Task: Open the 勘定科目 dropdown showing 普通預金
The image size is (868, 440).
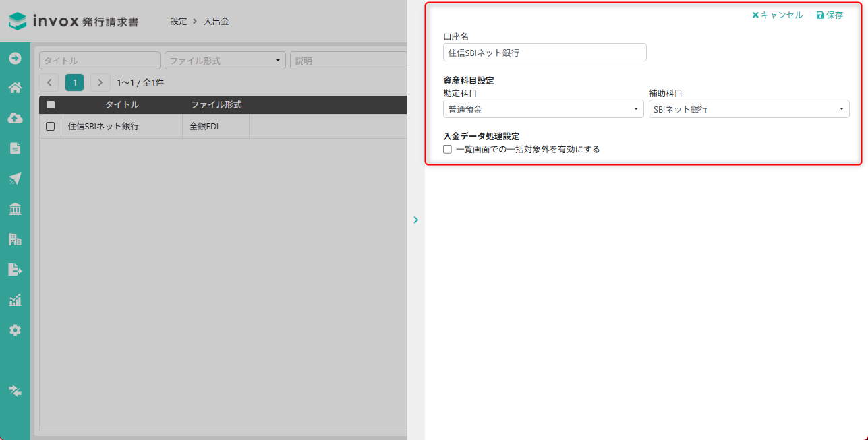Action: coord(543,109)
